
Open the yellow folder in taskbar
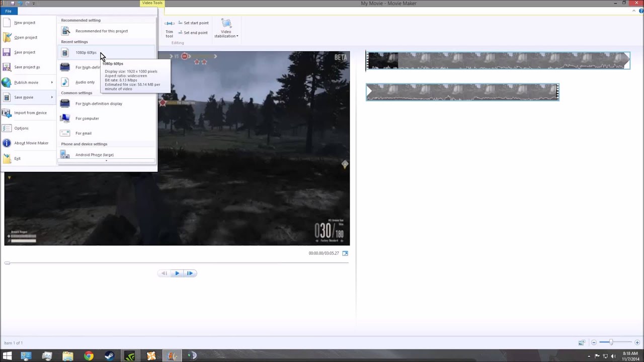68,356
